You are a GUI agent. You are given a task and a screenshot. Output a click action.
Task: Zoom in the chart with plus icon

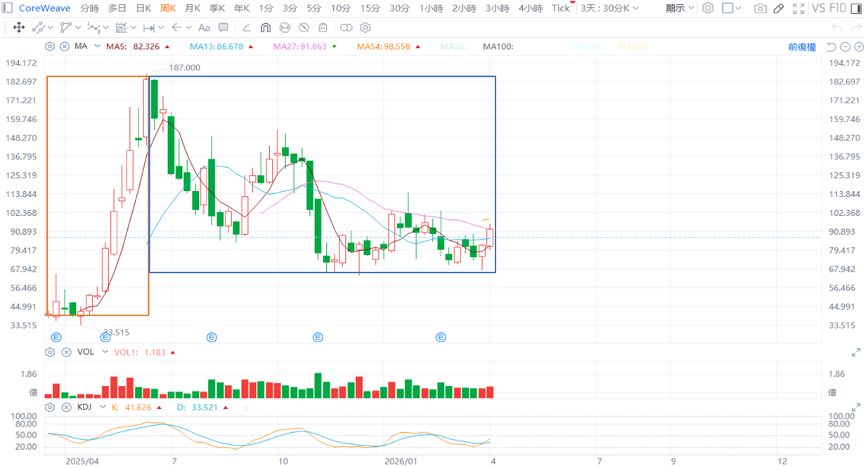pyautogui.click(x=858, y=47)
